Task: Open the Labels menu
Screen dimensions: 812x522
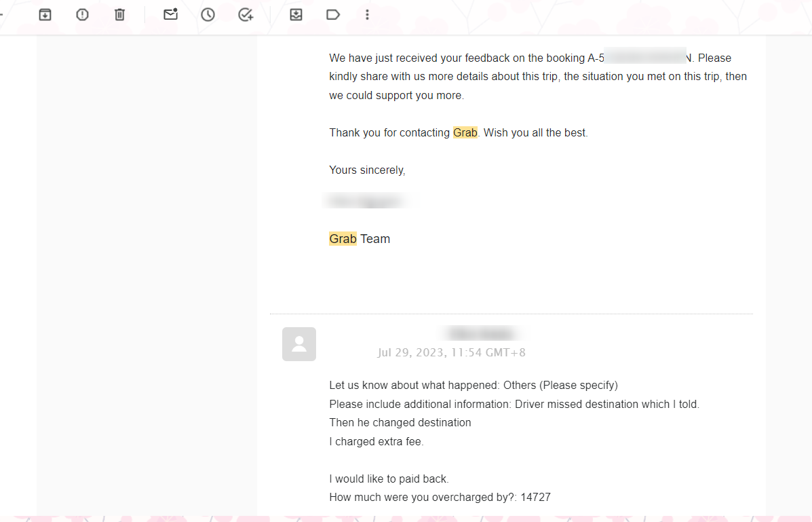Action: pyautogui.click(x=333, y=14)
